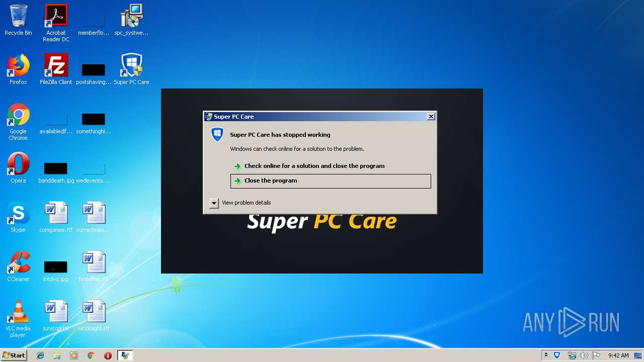Select the correctmea rtf document
This screenshot has height=362, width=644.
point(94,217)
